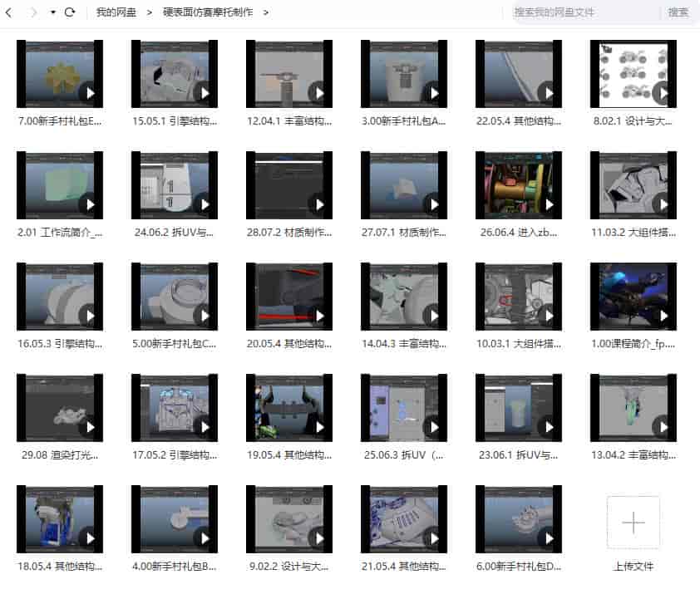Click play icon on 7.00新手村礼包E video

coord(87,93)
